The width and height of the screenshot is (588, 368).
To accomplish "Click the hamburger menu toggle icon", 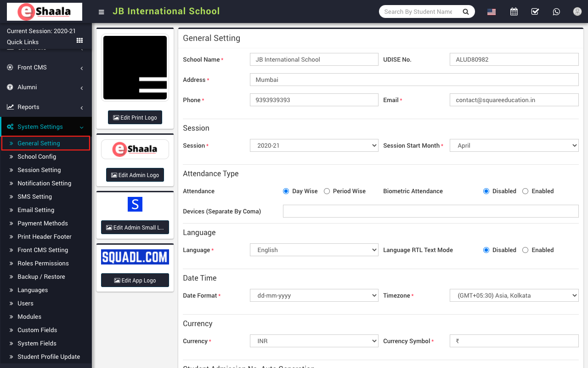I will pos(102,12).
